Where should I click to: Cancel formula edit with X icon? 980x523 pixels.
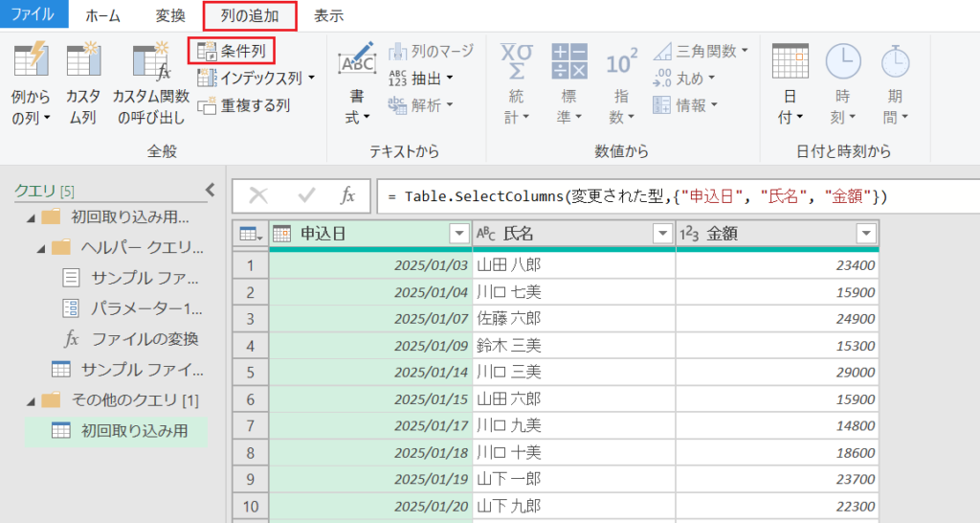click(x=258, y=195)
